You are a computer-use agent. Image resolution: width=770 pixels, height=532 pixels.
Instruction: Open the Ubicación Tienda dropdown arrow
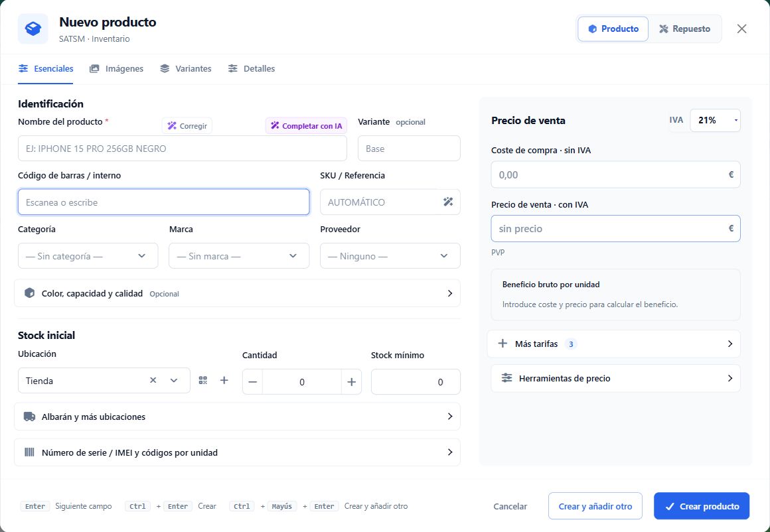pos(174,380)
